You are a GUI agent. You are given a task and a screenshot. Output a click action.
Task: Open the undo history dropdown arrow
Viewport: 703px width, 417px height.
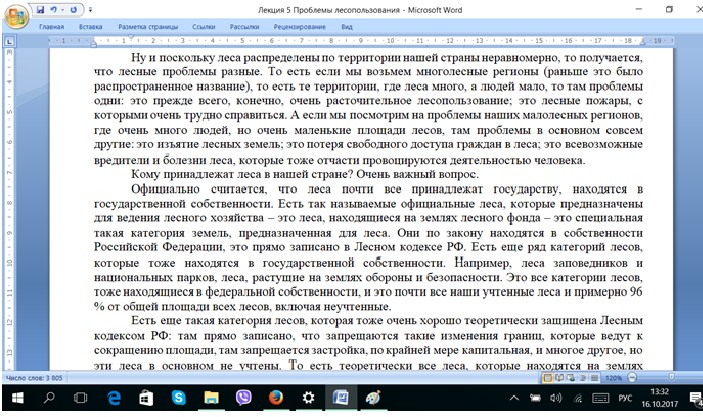point(62,9)
